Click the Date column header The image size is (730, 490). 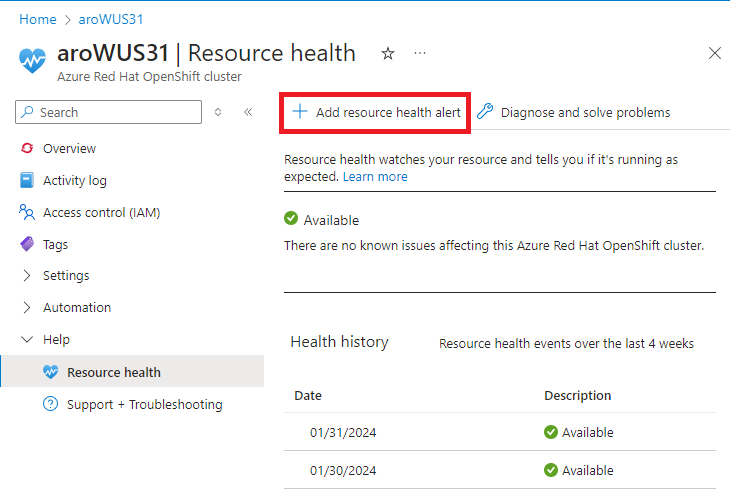(x=308, y=395)
